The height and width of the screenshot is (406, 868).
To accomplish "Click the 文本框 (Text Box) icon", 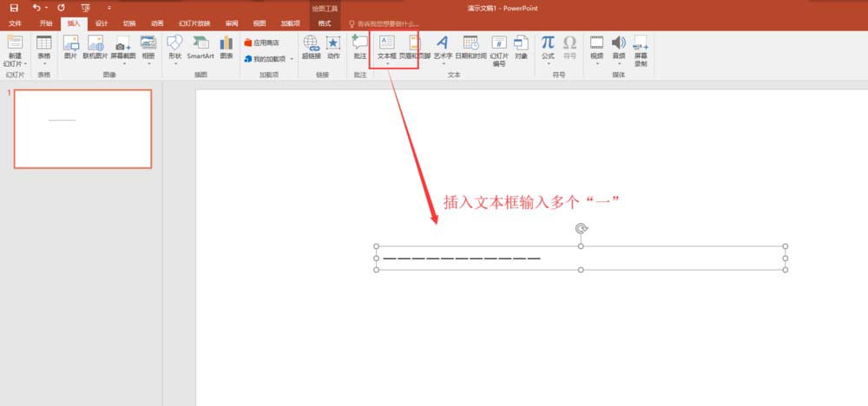I will coord(387,43).
